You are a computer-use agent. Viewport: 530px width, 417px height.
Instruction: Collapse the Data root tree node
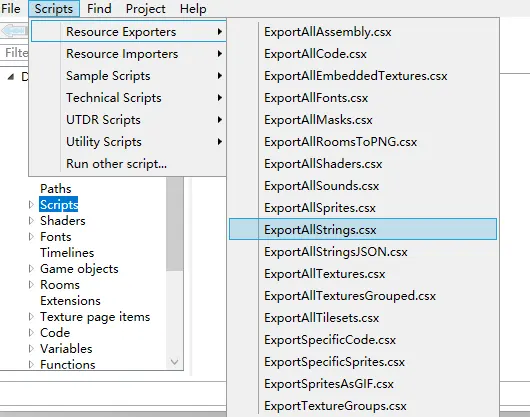click(10, 77)
